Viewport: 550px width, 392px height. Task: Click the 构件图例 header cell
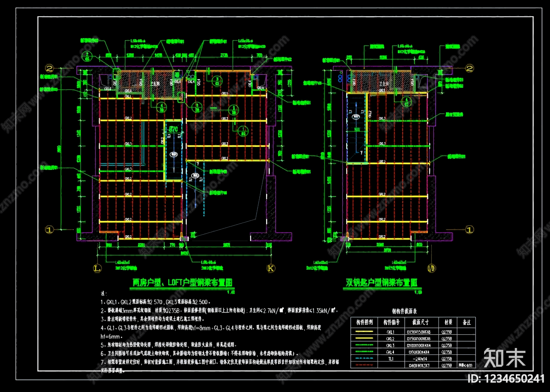tap(364, 322)
